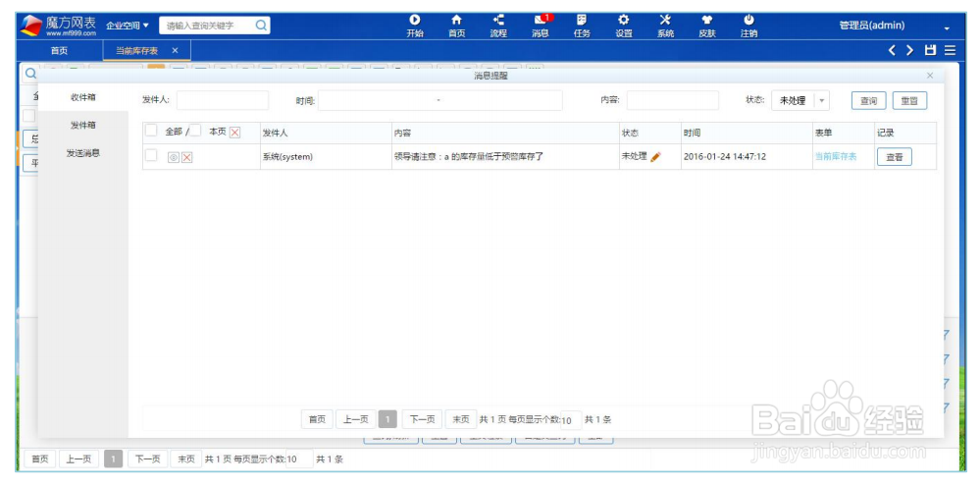This screenshot has height=485, width=980.
Task: Open 消息 messages icon with badge
Action: click(542, 20)
